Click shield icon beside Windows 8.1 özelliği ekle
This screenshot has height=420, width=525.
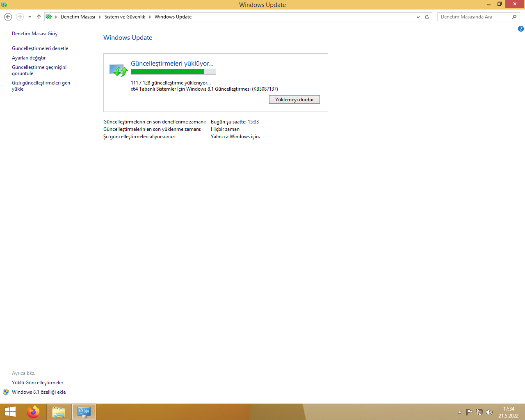tap(6, 392)
